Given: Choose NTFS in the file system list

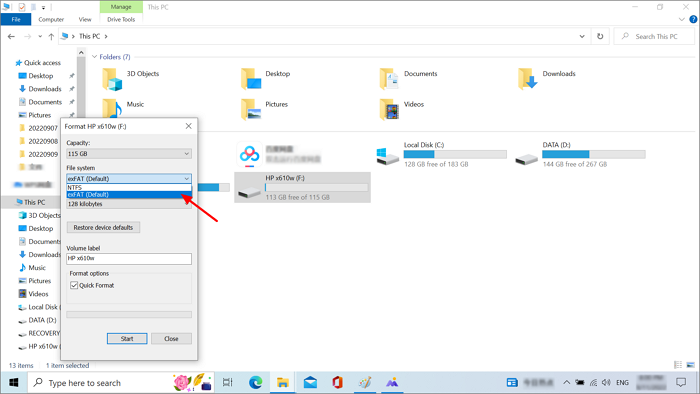Looking at the screenshot, I should click(129, 187).
